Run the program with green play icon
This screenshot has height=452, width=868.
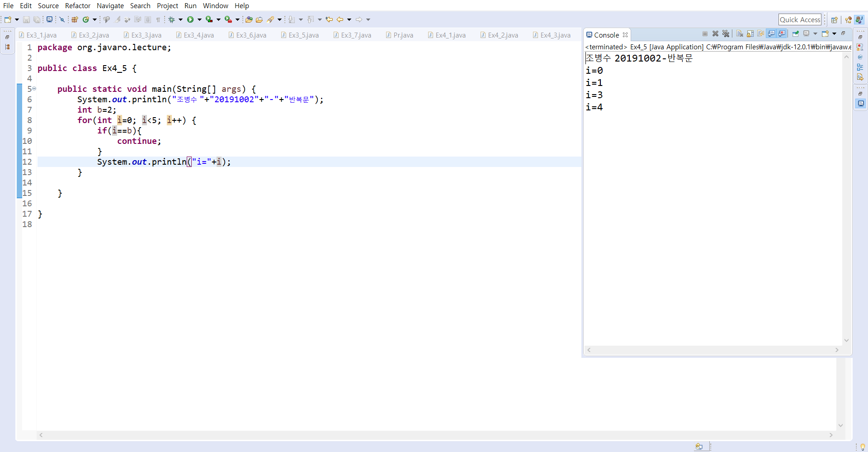190,19
